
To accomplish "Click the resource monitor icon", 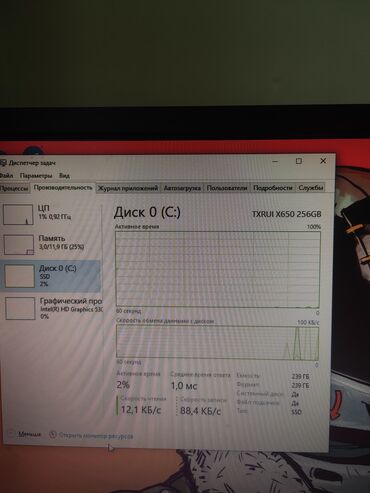I will (x=53, y=435).
